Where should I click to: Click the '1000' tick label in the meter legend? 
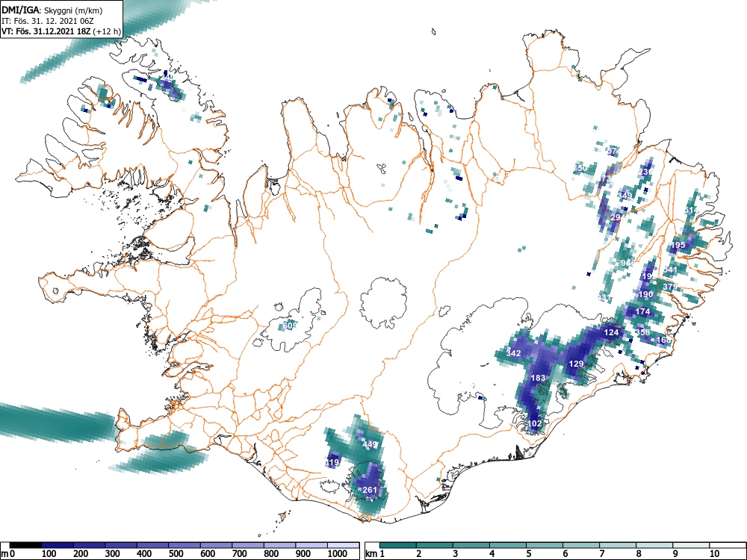[337, 554]
